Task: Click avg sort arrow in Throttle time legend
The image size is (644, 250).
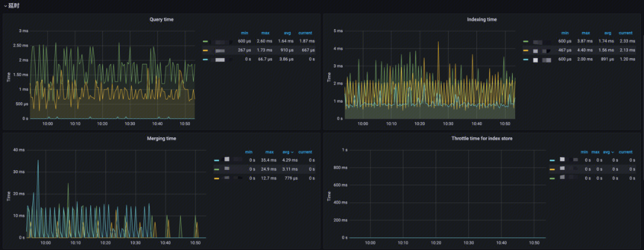Action: pyautogui.click(x=611, y=152)
